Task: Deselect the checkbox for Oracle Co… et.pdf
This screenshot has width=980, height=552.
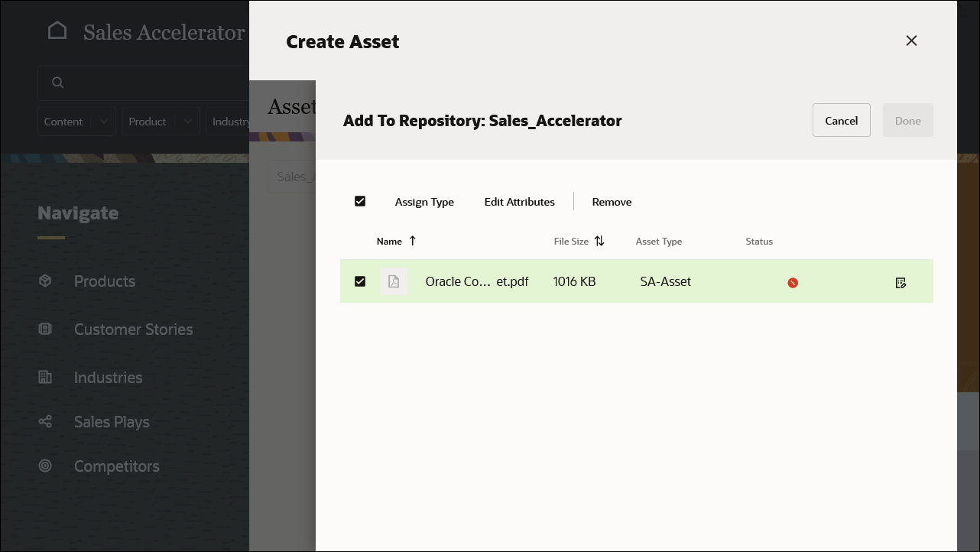Action: 360,281
